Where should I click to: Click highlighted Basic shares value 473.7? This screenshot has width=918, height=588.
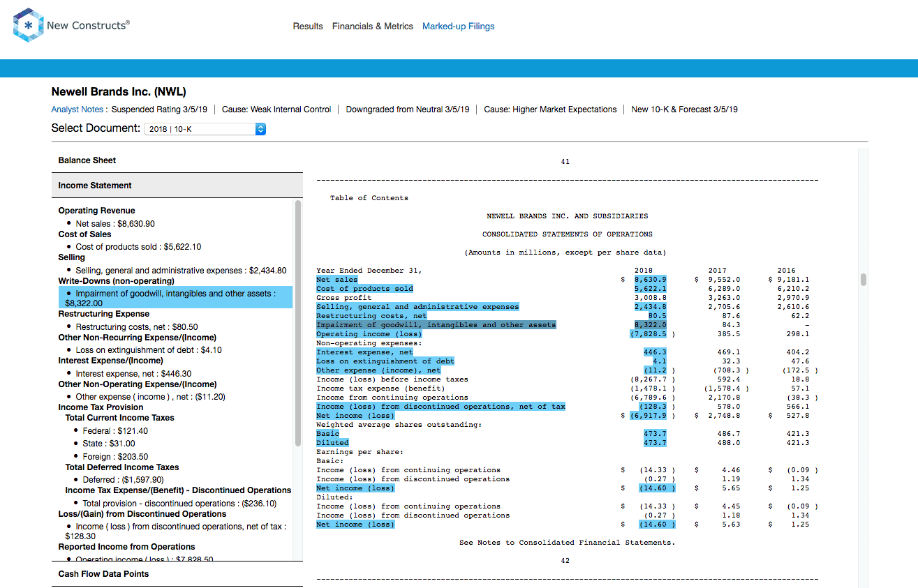tap(655, 434)
